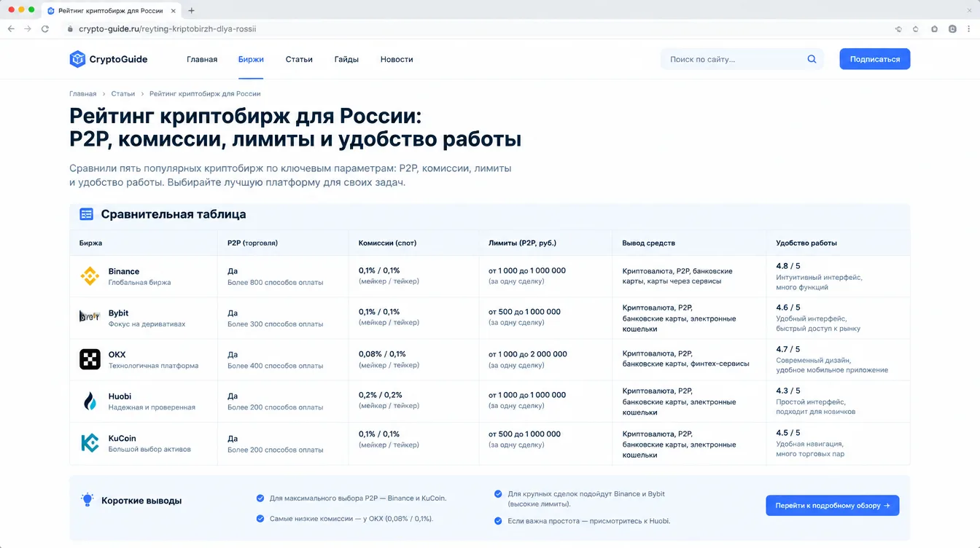Open the Главная menu item
This screenshot has width=980, height=548.
pos(202,59)
